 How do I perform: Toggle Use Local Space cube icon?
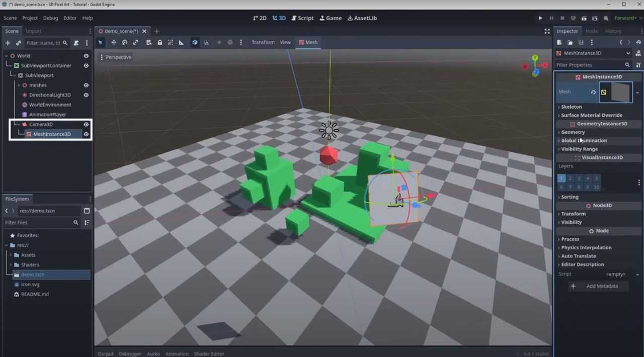click(x=195, y=42)
